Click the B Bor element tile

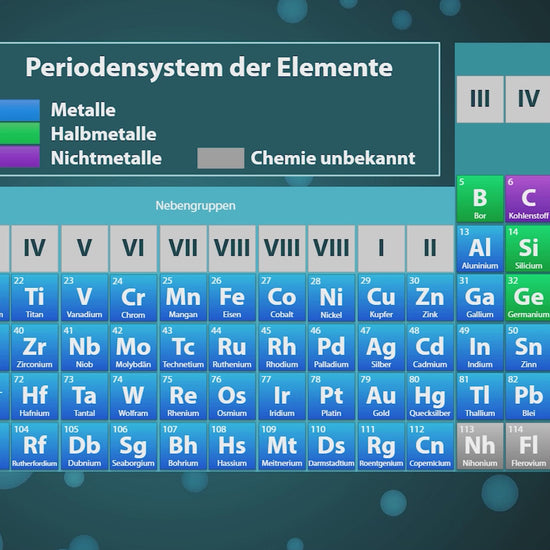pyautogui.click(x=480, y=199)
